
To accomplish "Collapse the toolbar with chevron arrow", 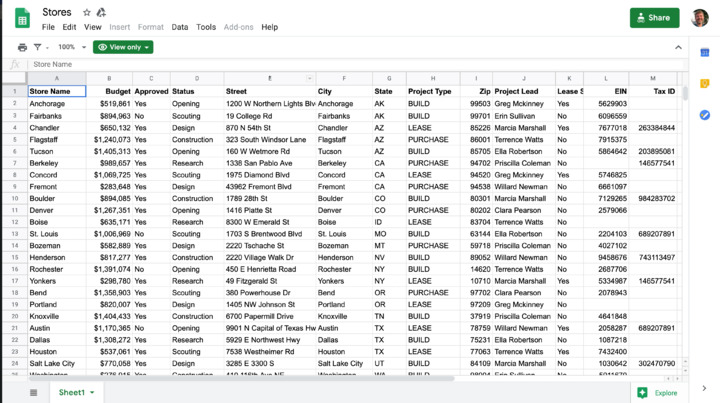I will [x=678, y=47].
